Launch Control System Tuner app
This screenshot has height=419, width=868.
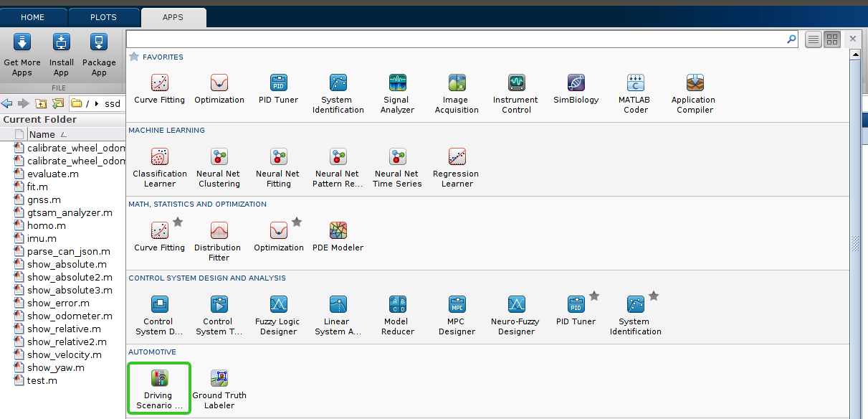click(219, 315)
